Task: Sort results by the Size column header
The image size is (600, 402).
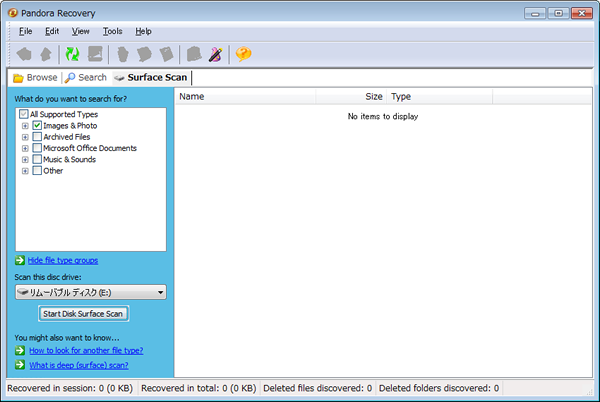Action: [351, 96]
